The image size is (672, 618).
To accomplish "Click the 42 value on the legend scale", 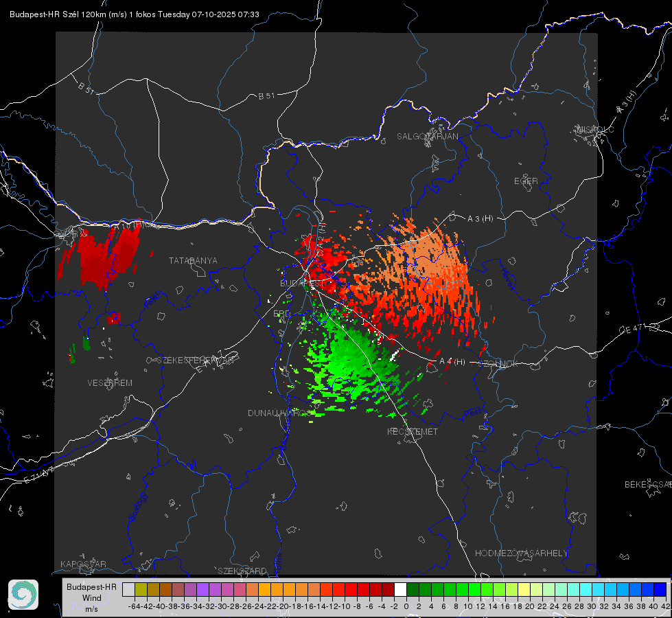I will tap(666, 606).
